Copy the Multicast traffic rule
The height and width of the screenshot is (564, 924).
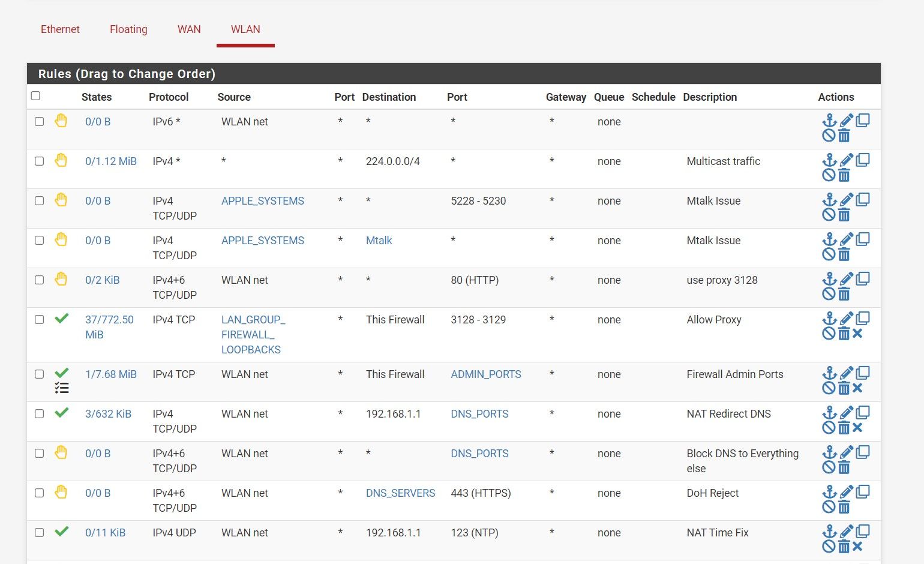click(863, 160)
